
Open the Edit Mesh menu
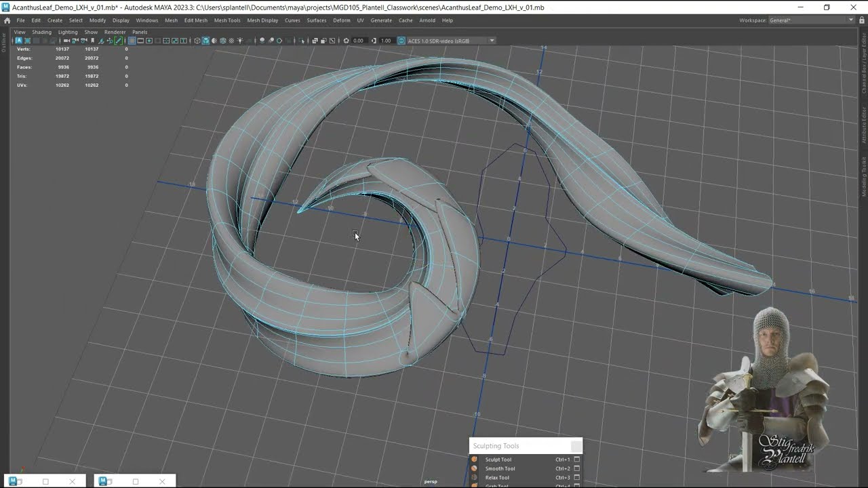[196, 20]
